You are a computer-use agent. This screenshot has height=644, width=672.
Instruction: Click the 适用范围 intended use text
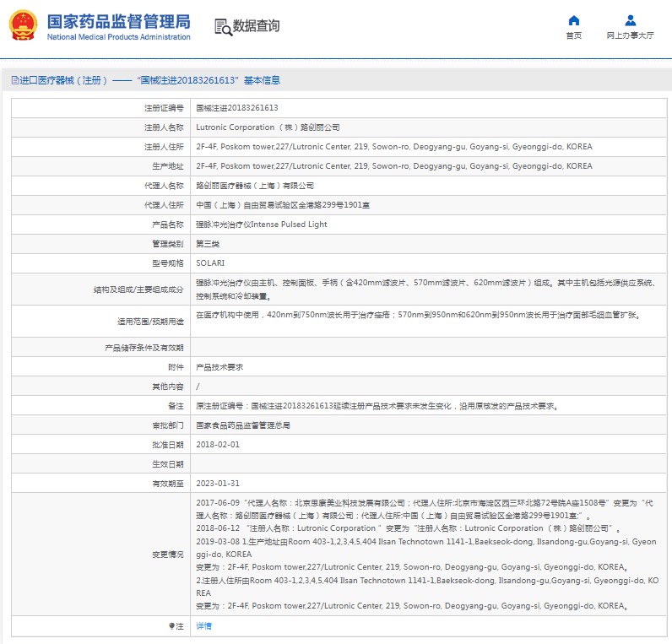point(419,315)
